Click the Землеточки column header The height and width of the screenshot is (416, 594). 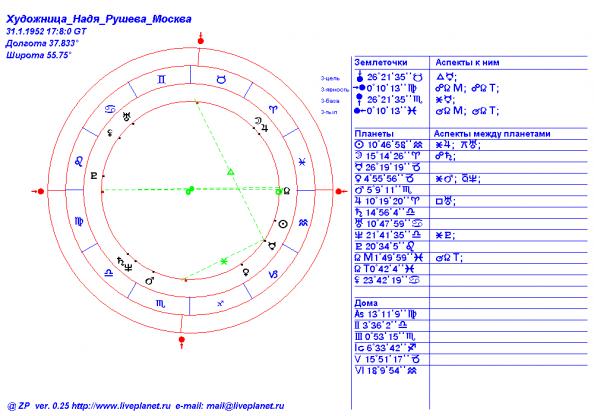tap(381, 63)
